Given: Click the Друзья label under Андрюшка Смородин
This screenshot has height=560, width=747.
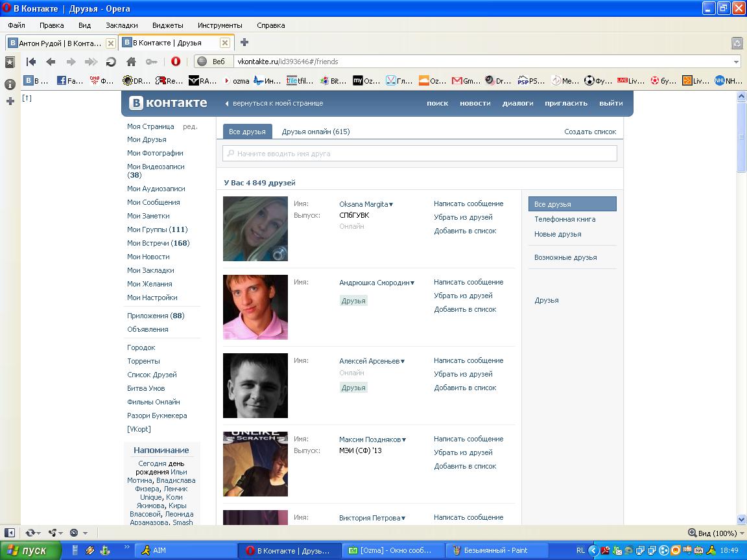Looking at the screenshot, I should [x=353, y=301].
